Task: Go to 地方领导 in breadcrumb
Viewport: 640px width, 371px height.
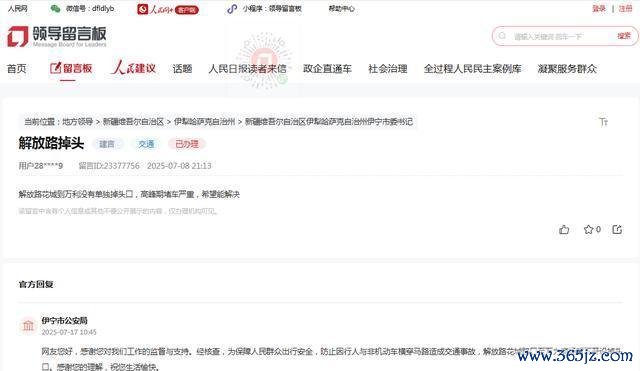Action: point(78,122)
